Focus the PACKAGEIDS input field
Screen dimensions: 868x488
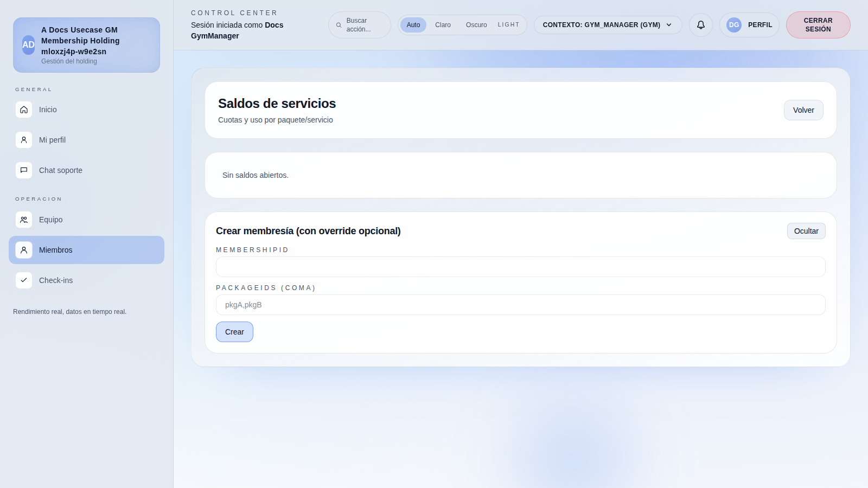[x=520, y=305]
